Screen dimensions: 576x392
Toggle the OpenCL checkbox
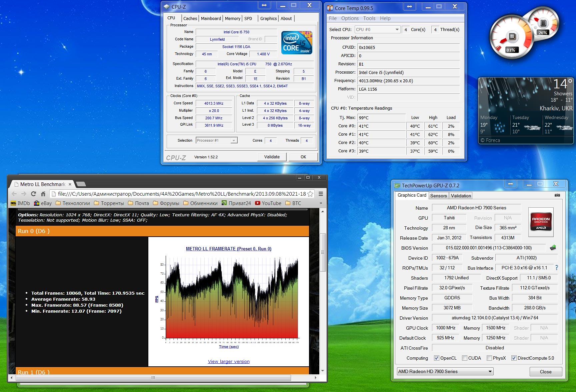(436, 358)
